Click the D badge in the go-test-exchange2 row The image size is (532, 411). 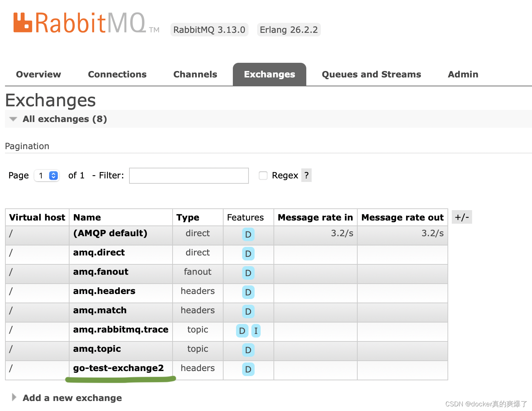248,369
